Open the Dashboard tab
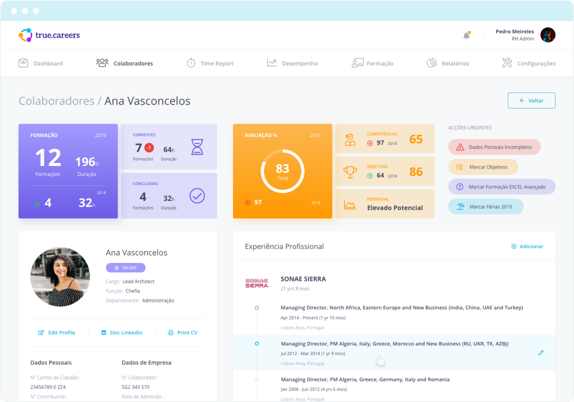Viewport: 574px width, 402px height. 41,63
